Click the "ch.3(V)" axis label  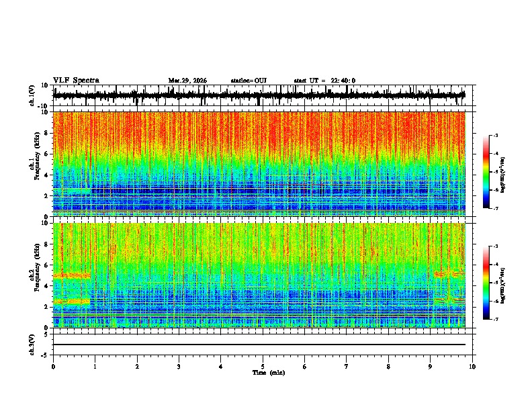(32, 345)
